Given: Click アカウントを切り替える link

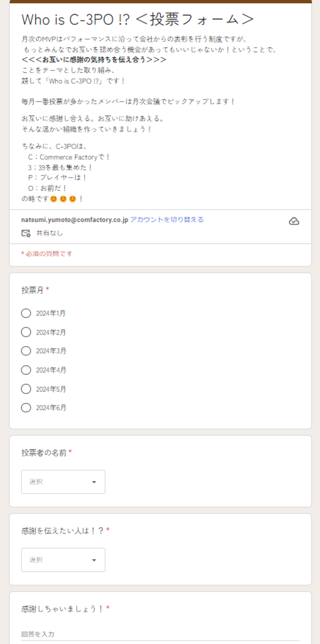Looking at the screenshot, I should pos(167,220).
